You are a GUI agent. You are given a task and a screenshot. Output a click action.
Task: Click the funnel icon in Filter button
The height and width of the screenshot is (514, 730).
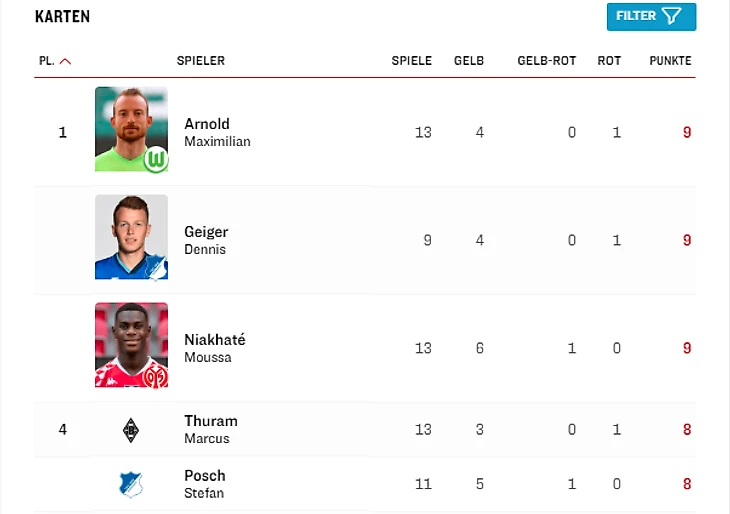pos(672,16)
